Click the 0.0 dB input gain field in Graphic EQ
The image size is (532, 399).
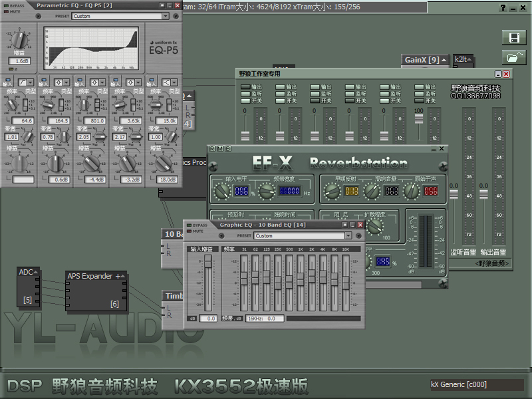click(x=208, y=319)
